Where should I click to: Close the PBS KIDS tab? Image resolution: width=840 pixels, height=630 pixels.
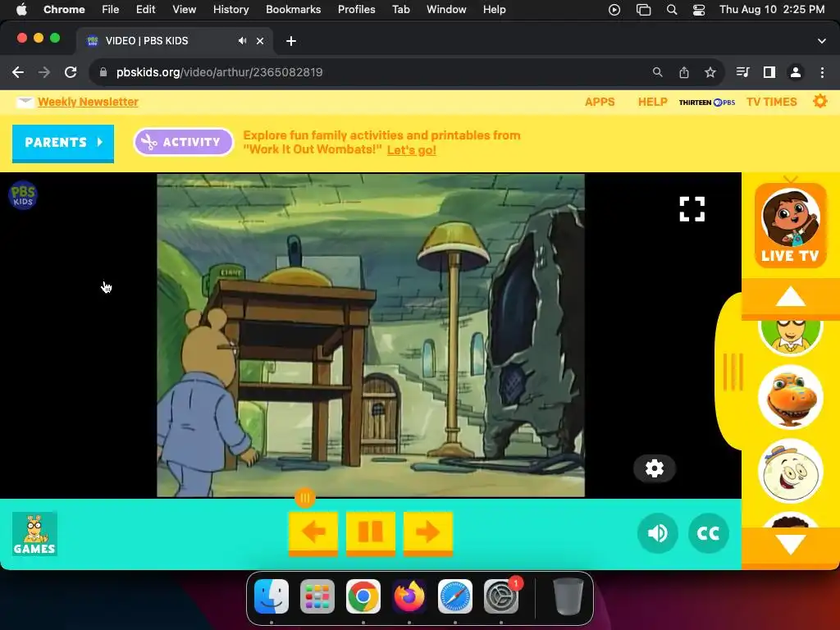(260, 41)
